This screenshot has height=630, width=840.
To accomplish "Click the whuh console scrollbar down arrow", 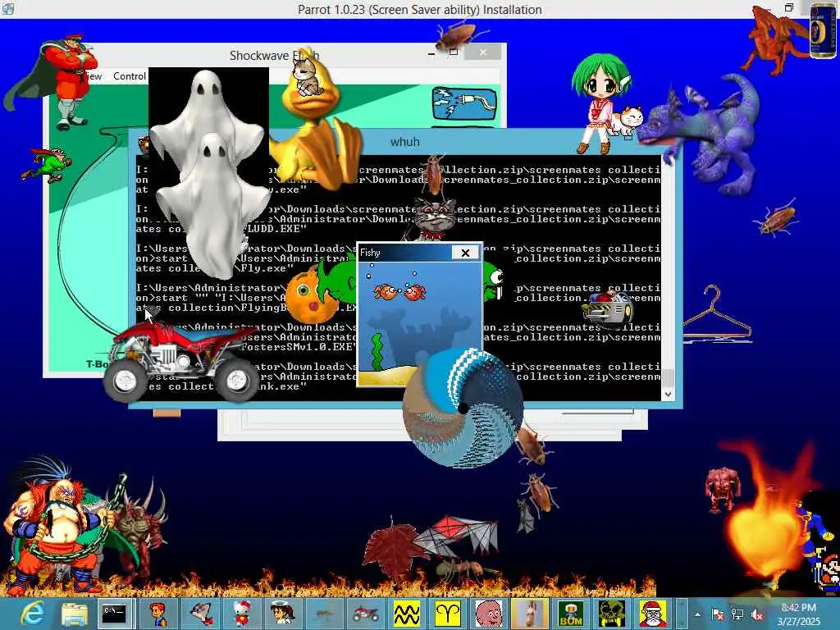I will [x=668, y=394].
